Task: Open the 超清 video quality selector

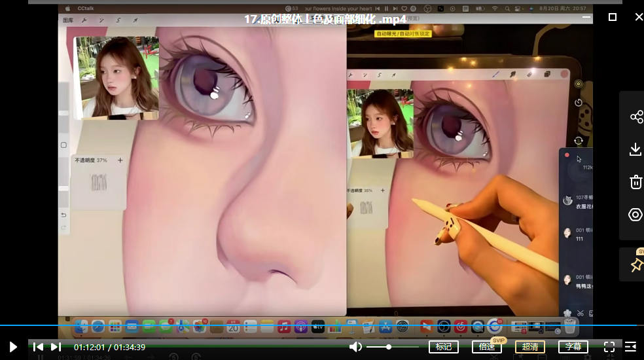Action: point(529,347)
